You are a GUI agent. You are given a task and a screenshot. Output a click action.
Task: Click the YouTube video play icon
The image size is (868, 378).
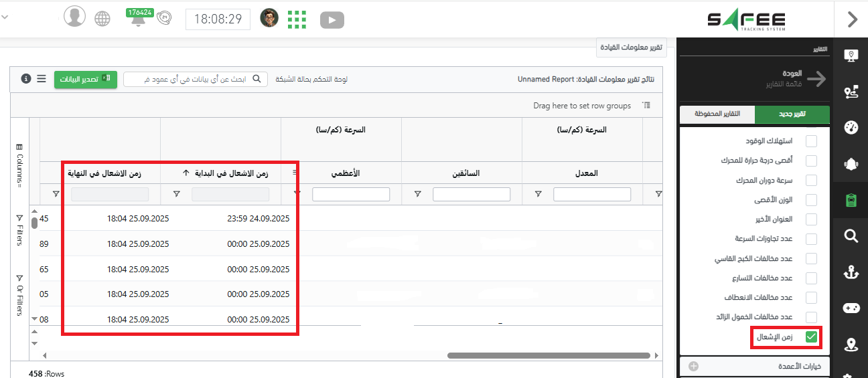332,20
